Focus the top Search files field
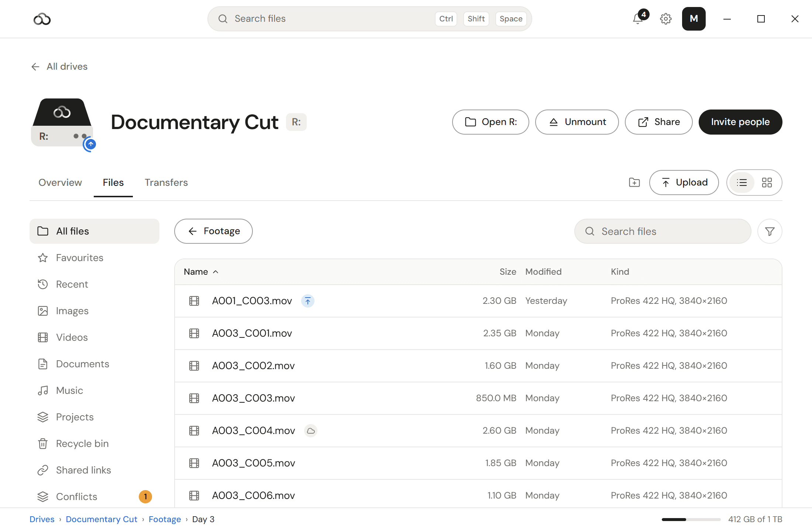The width and height of the screenshot is (812, 531). click(x=369, y=19)
